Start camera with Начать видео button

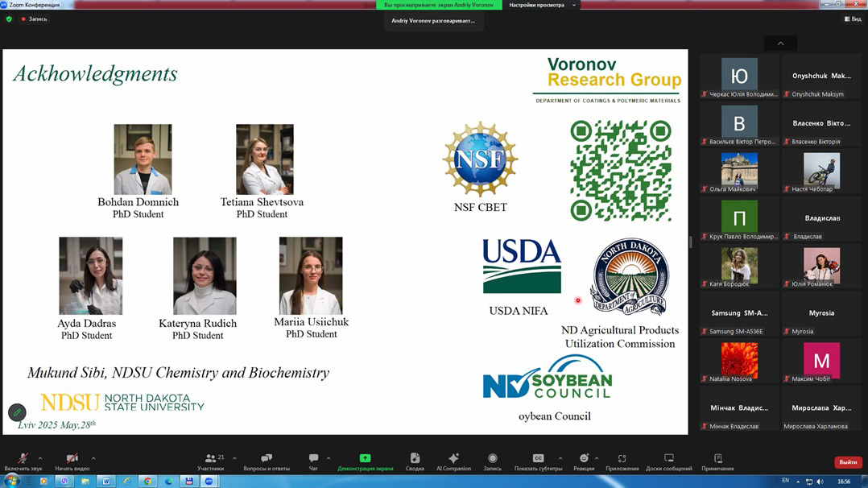72,460
